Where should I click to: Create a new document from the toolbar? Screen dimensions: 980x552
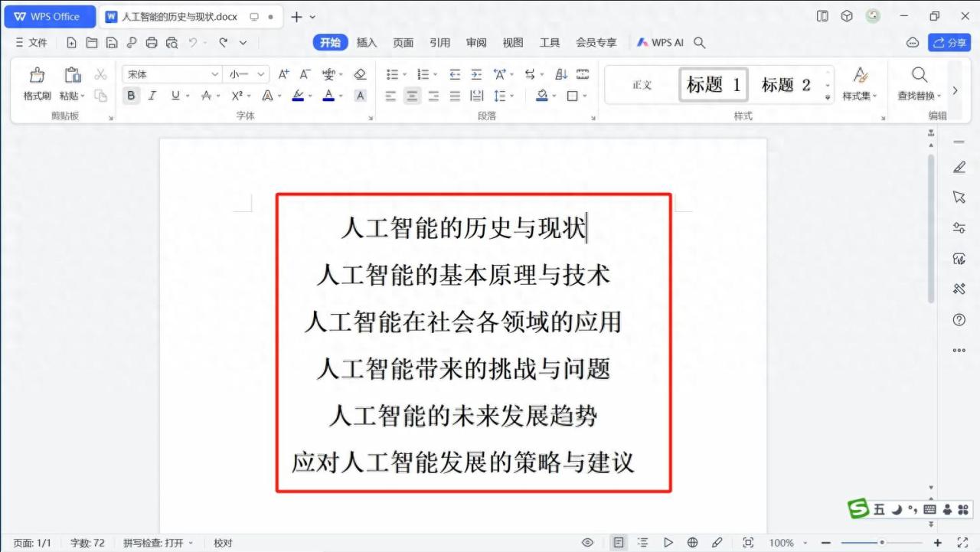click(x=71, y=43)
